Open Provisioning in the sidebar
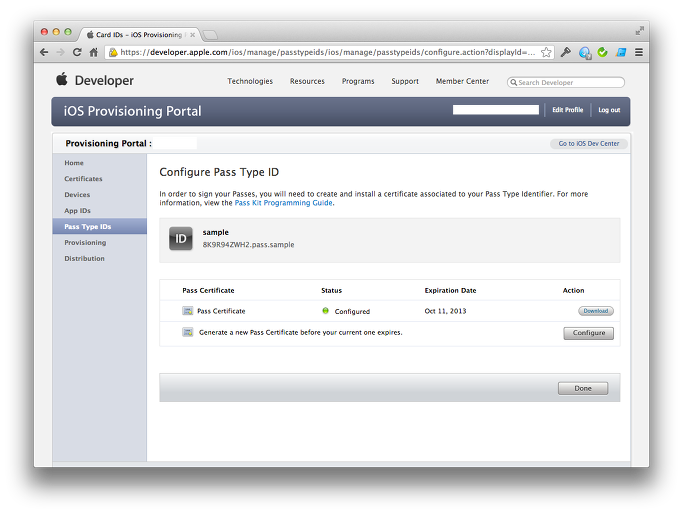This screenshot has height=514, width=683. (85, 243)
